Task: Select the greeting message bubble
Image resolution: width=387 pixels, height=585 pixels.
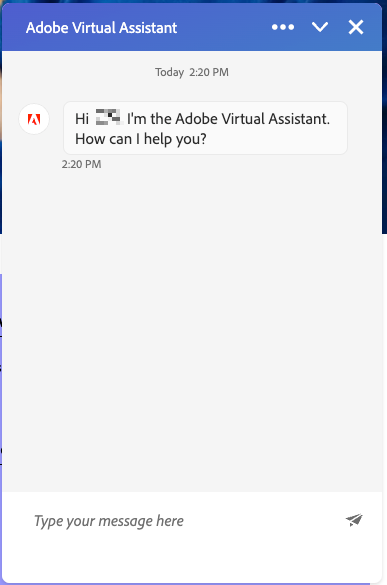Action: coord(205,128)
